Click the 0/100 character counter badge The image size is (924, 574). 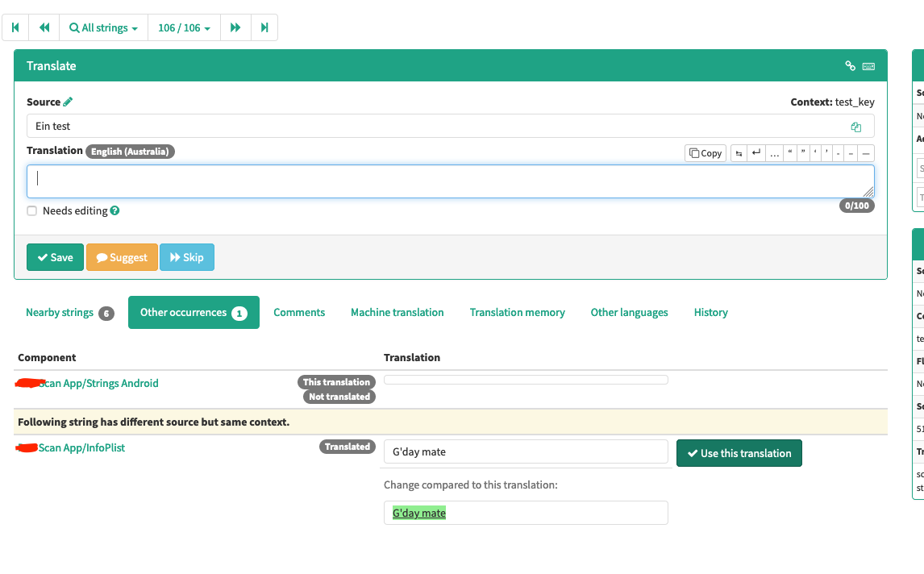click(857, 206)
